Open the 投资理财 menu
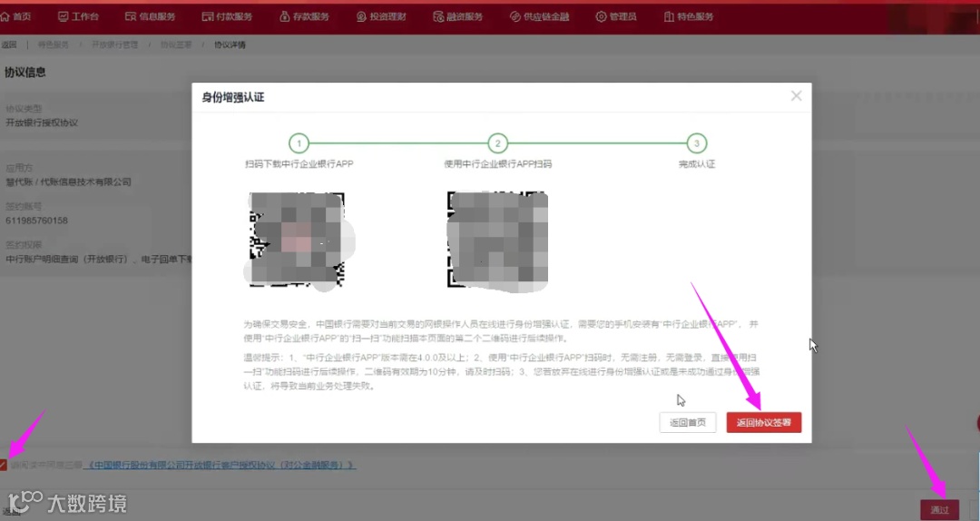This screenshot has width=980, height=521. (381, 16)
